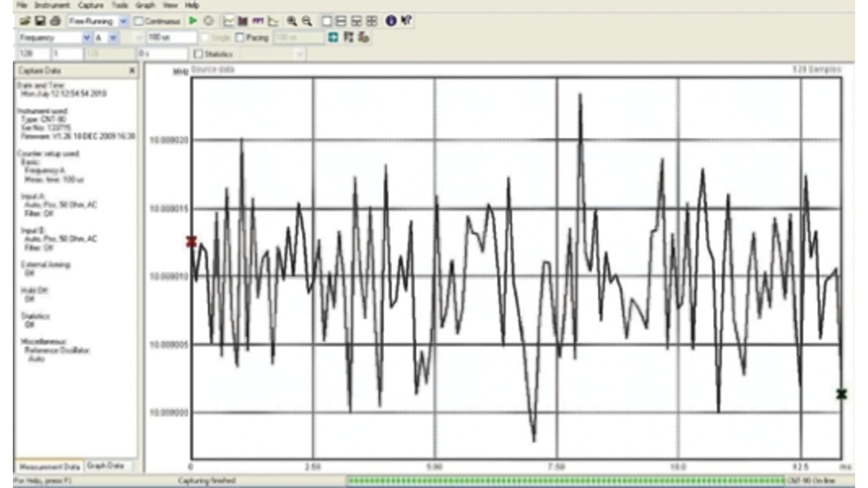
Task: Click the Source data label above graph
Action: pos(213,70)
